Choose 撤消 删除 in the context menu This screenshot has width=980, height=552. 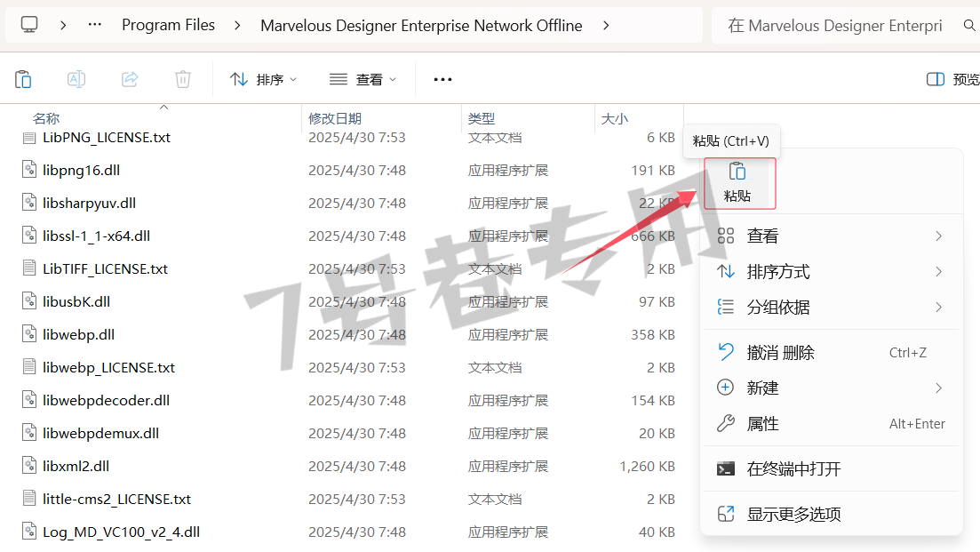click(x=832, y=353)
